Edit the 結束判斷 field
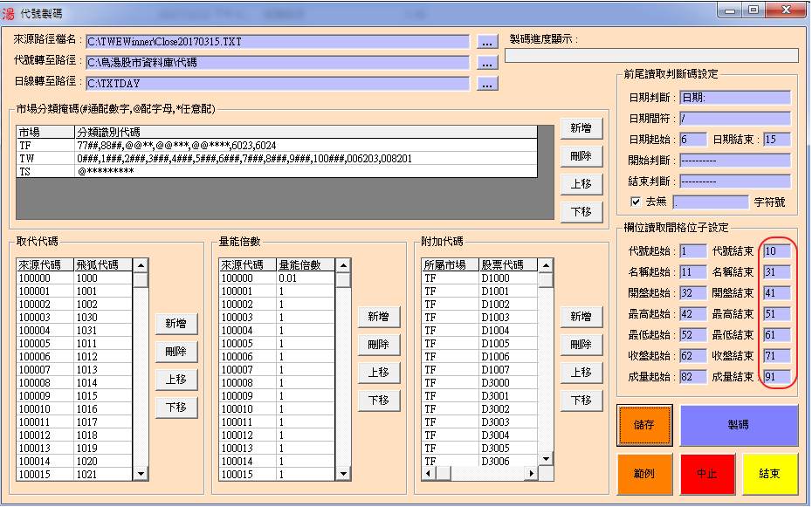812x507 pixels. [735, 182]
